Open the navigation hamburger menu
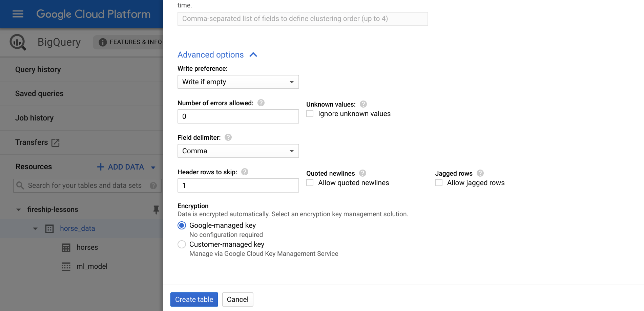The width and height of the screenshot is (644, 311). point(18,14)
